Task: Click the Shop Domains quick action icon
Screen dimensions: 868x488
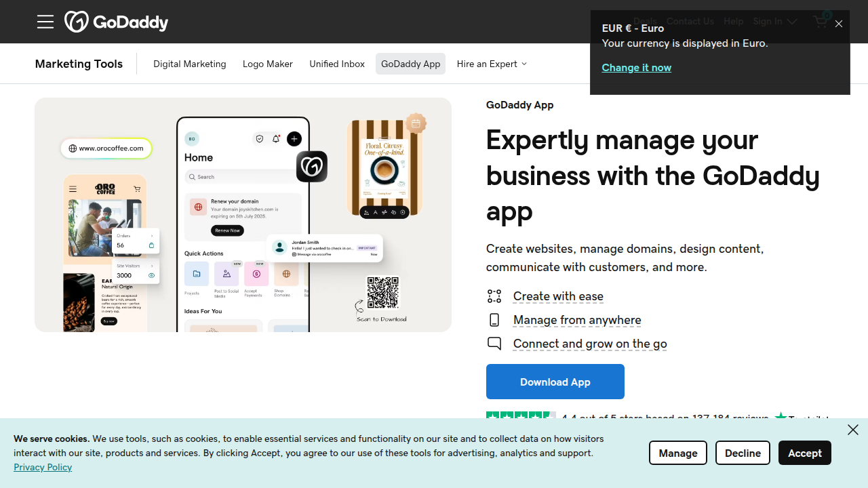Action: point(286,274)
